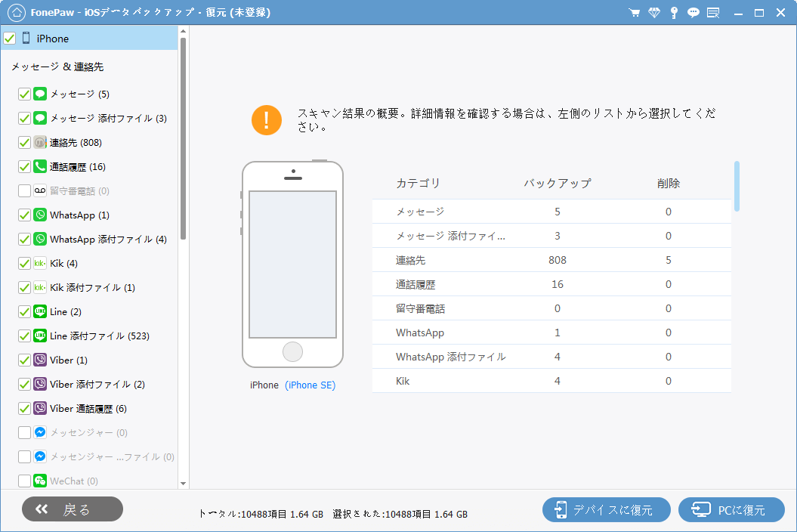Click the メッセンジャー (0) icon

point(40,432)
